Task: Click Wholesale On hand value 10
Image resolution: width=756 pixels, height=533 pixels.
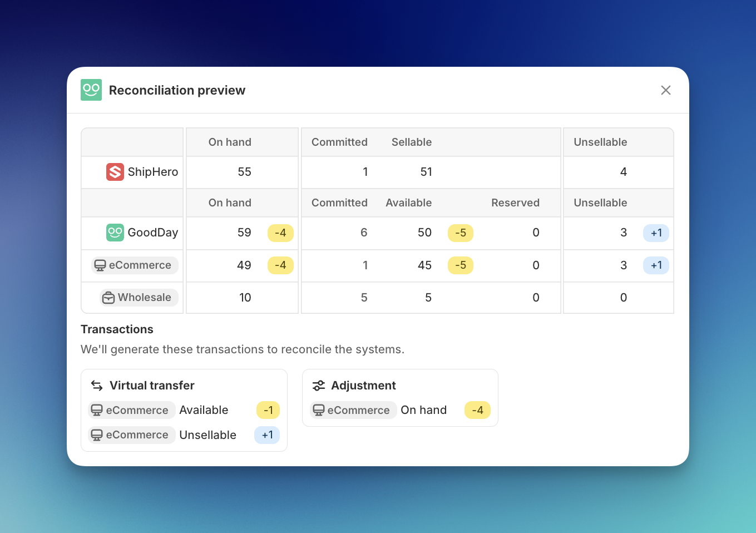Action: (245, 298)
